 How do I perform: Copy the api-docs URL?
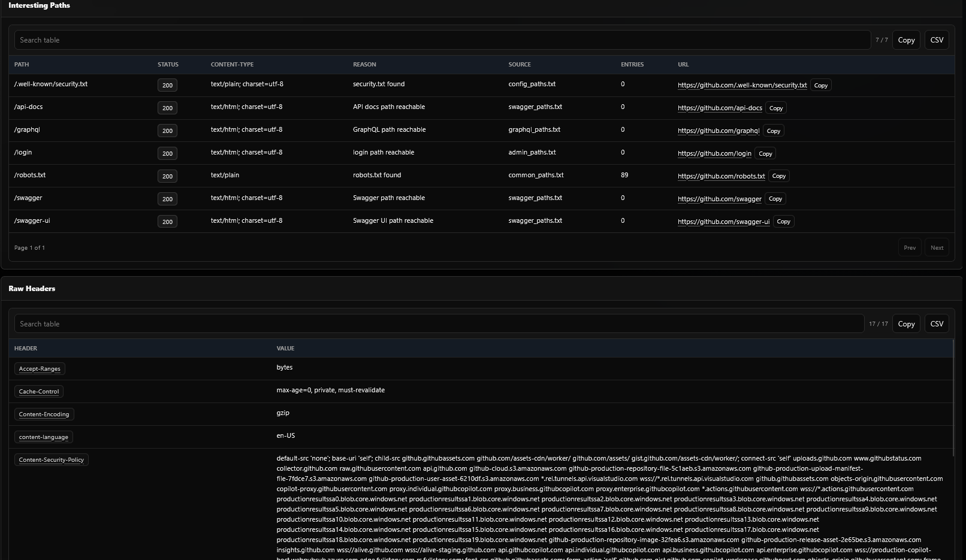tap(776, 108)
